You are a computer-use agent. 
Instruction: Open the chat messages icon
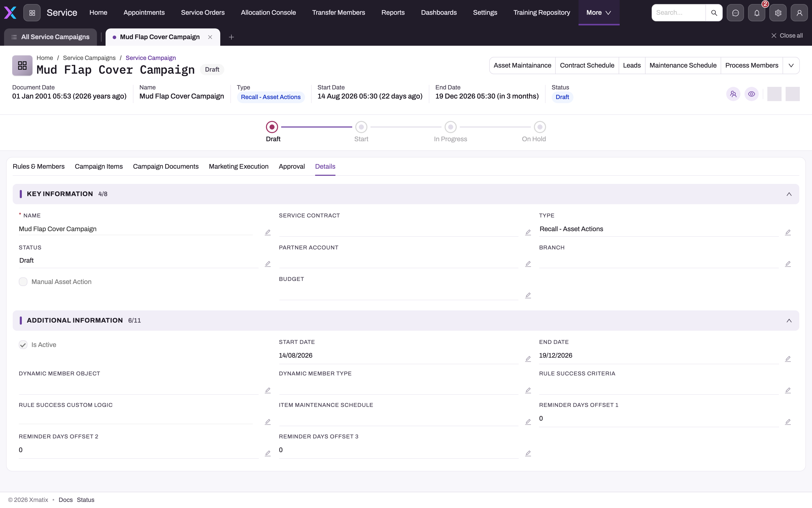tap(735, 13)
